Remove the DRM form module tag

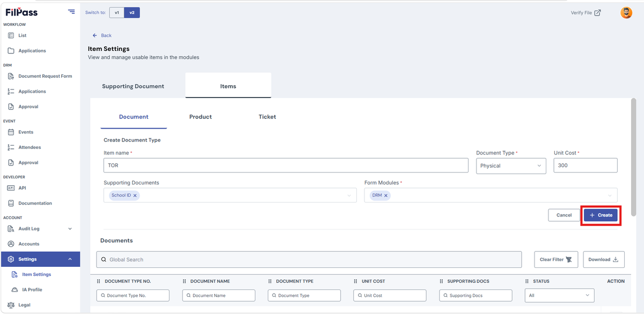point(386,196)
